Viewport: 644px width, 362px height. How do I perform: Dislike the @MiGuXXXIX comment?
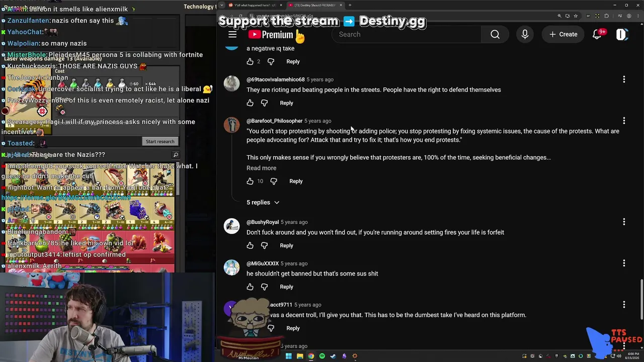click(264, 287)
